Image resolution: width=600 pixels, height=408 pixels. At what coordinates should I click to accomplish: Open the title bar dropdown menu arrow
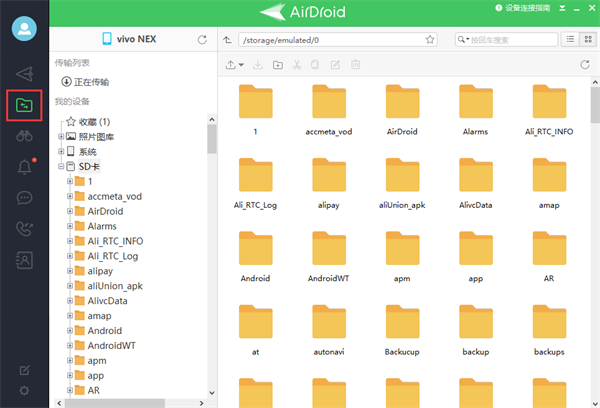click(562, 8)
